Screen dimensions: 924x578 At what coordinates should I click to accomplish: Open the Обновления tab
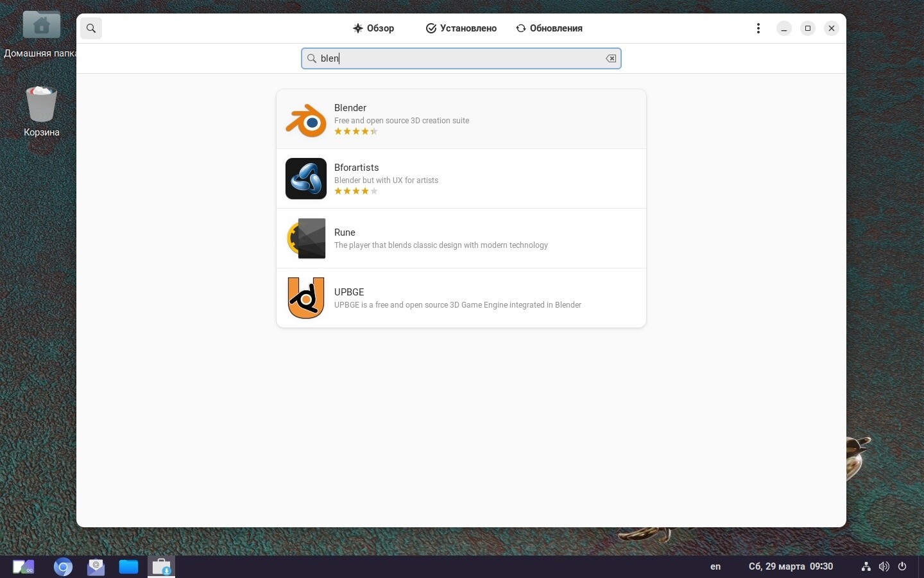(x=549, y=28)
